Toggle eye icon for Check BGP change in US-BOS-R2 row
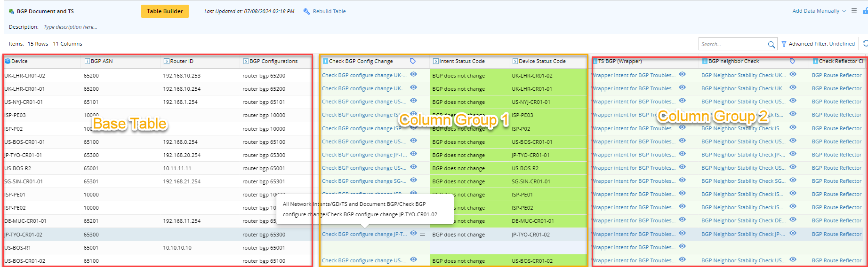The width and height of the screenshot is (868, 267). (x=413, y=167)
